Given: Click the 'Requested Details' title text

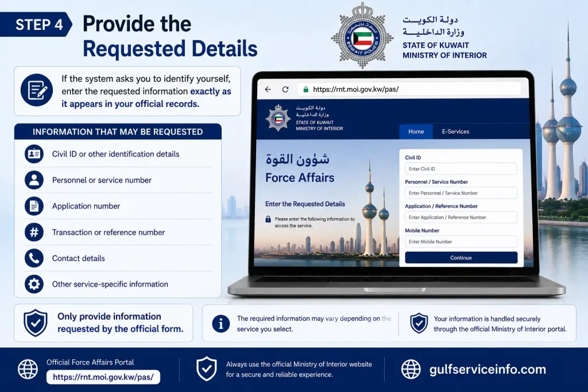Looking at the screenshot, I should (x=170, y=49).
